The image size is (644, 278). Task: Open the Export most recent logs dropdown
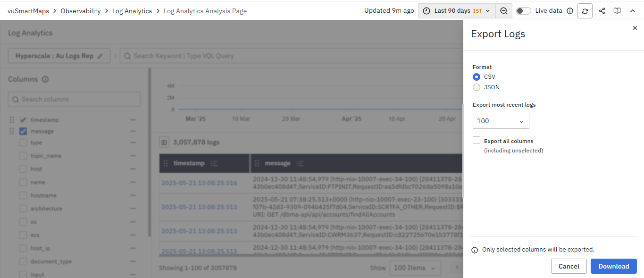point(501,121)
